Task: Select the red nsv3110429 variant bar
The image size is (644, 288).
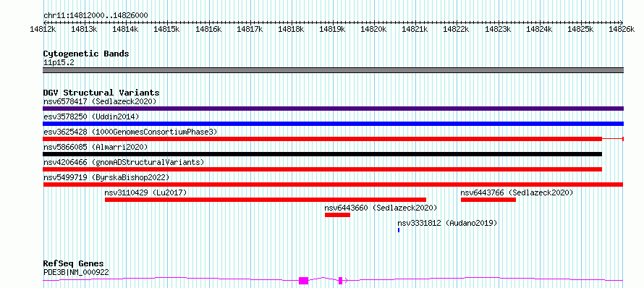Action: click(x=266, y=200)
